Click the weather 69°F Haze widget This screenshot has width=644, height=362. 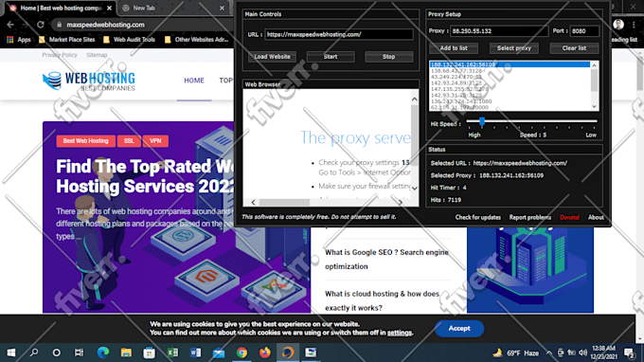click(x=516, y=353)
